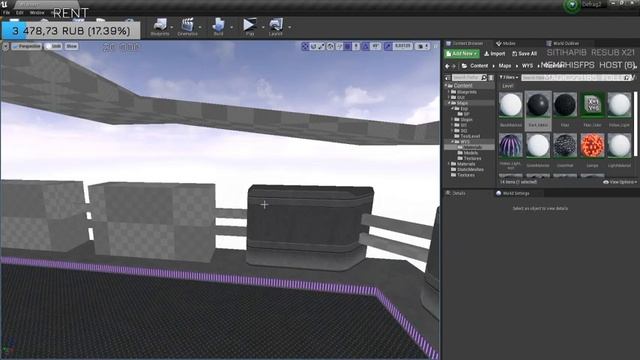Open the Filters dropdown
This screenshot has width=640, height=360.
509,77
